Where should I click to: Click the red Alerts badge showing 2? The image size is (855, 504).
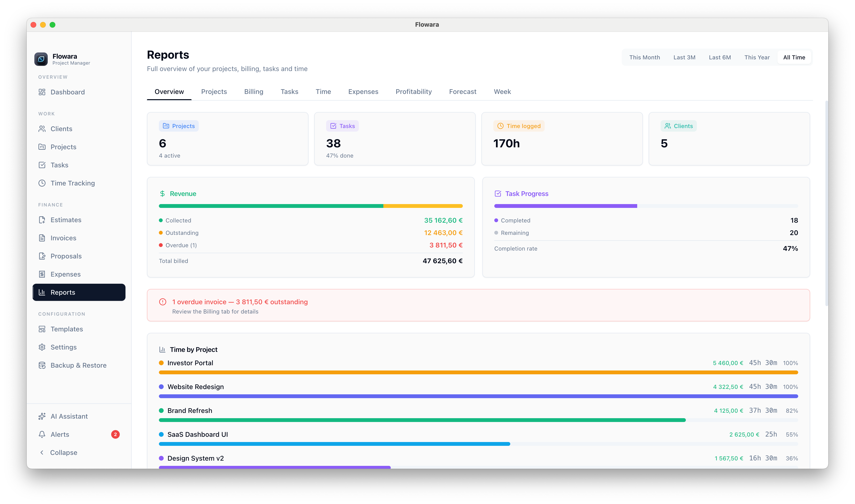115,434
